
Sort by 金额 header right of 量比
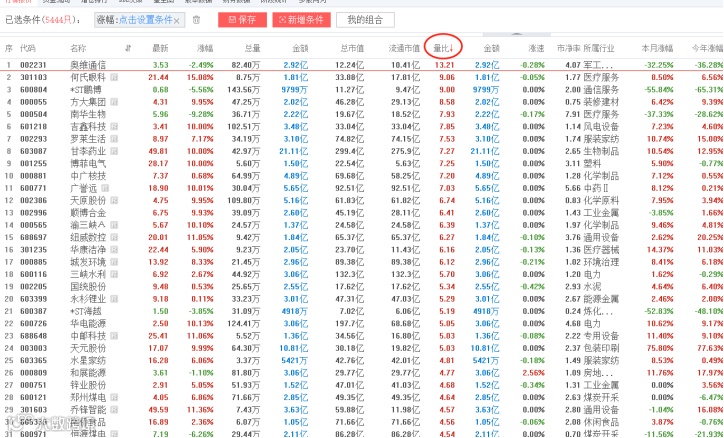click(x=491, y=48)
